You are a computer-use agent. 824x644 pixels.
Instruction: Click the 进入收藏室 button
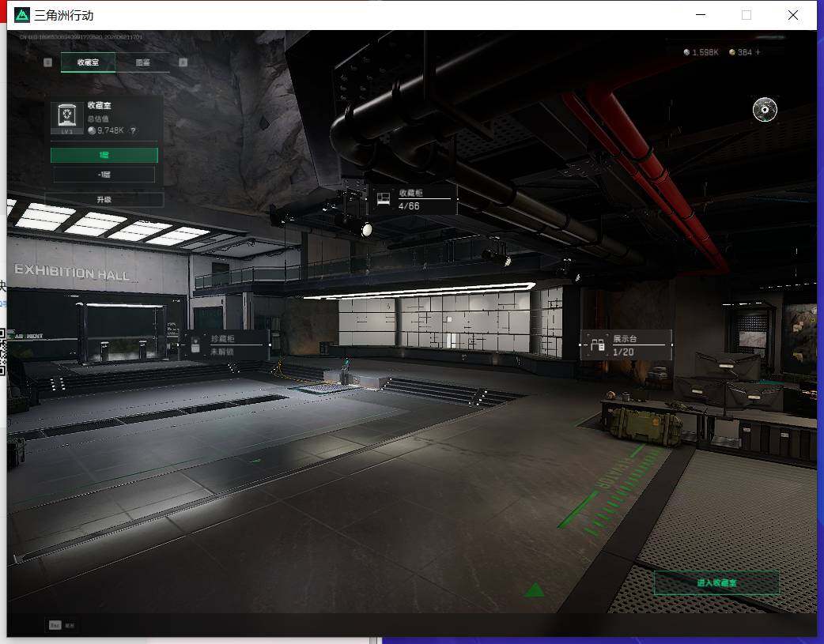click(716, 582)
